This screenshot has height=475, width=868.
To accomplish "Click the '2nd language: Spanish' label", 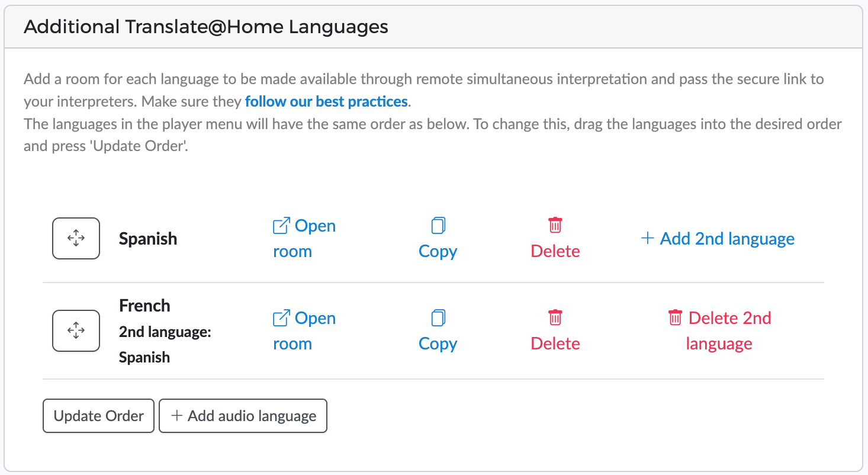I will 165,345.
